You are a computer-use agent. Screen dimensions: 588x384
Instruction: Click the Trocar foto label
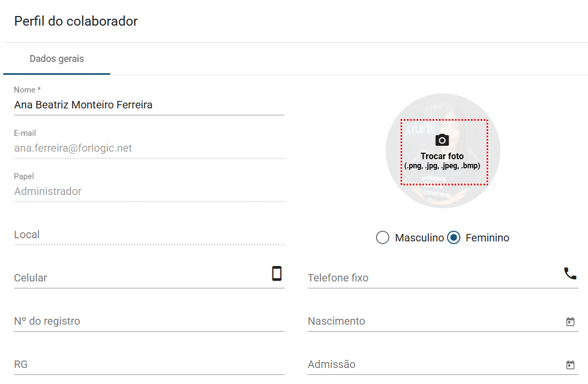[x=442, y=156]
